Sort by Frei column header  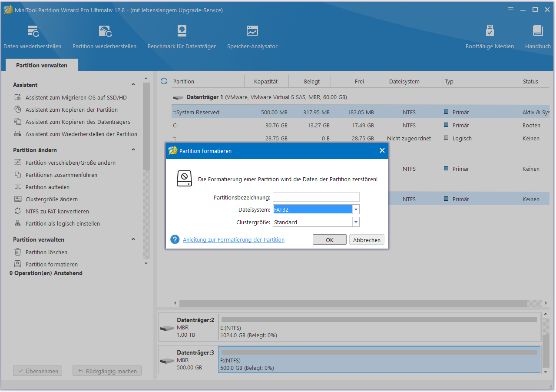coord(359,81)
